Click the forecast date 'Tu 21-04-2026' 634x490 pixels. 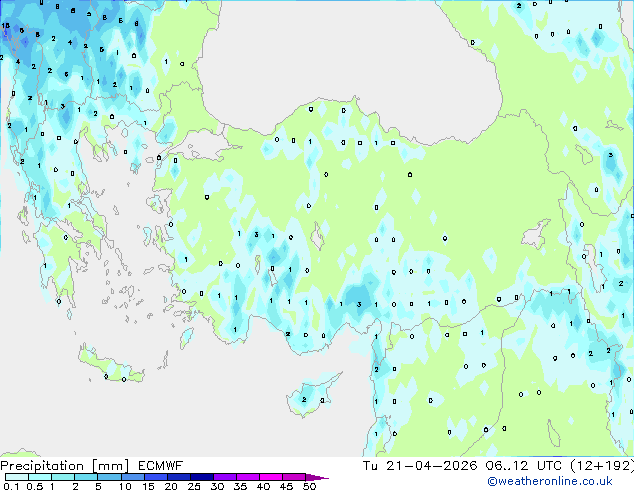[x=420, y=466]
